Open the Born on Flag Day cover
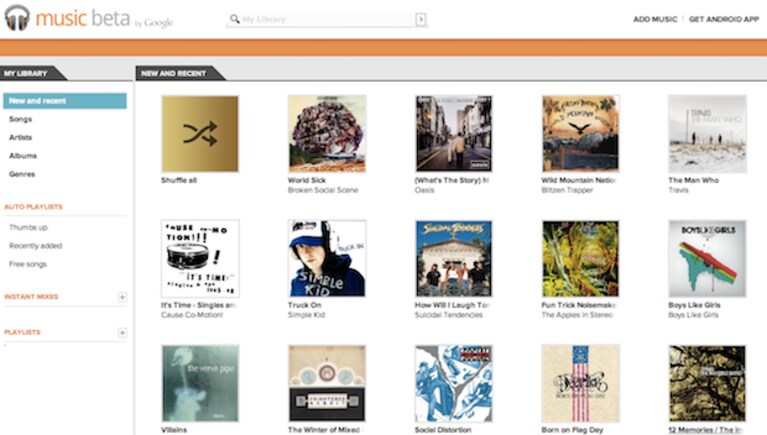 tap(581, 383)
